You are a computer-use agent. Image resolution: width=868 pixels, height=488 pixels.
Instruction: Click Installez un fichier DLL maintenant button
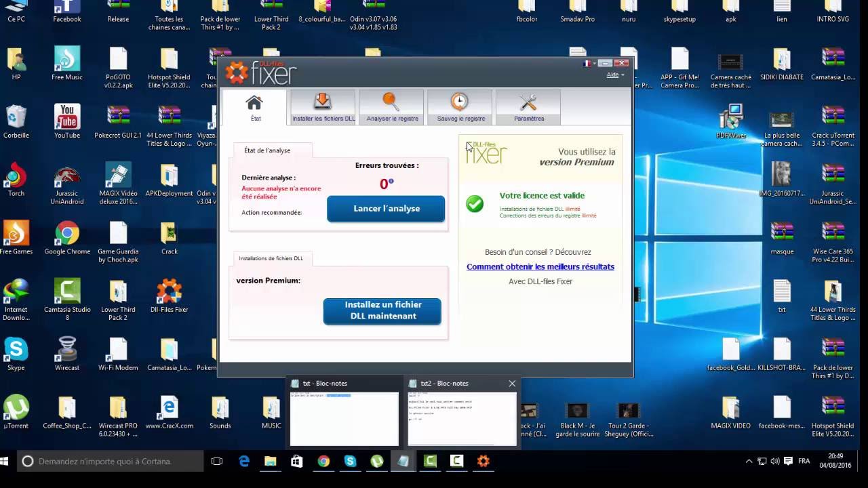382,311
